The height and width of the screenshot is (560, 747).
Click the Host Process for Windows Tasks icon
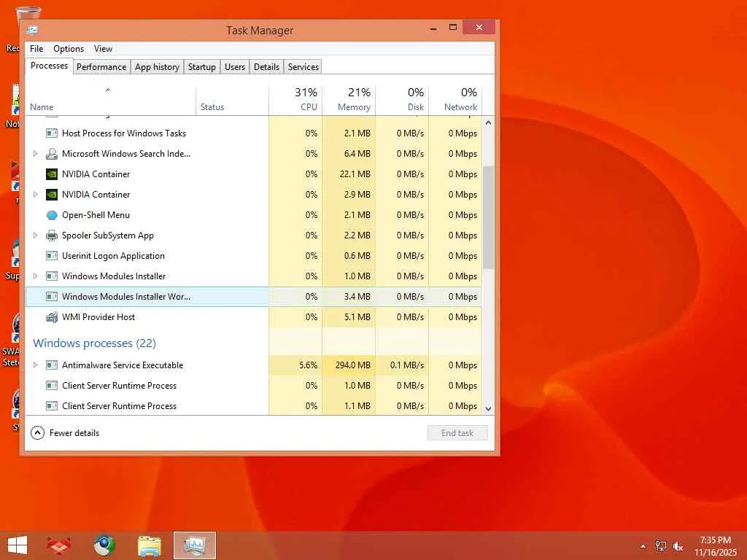pos(52,133)
